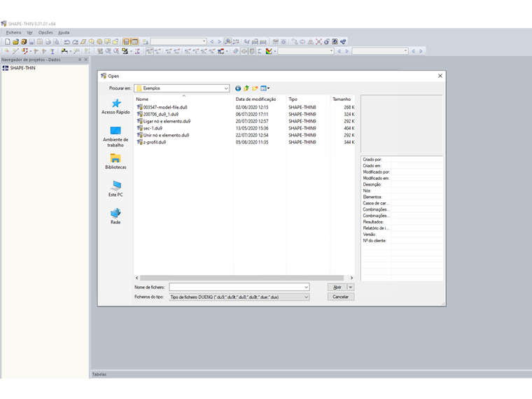Click the Redo arrow
This screenshot has width=532, height=399.
pyautogui.click(x=75, y=42)
